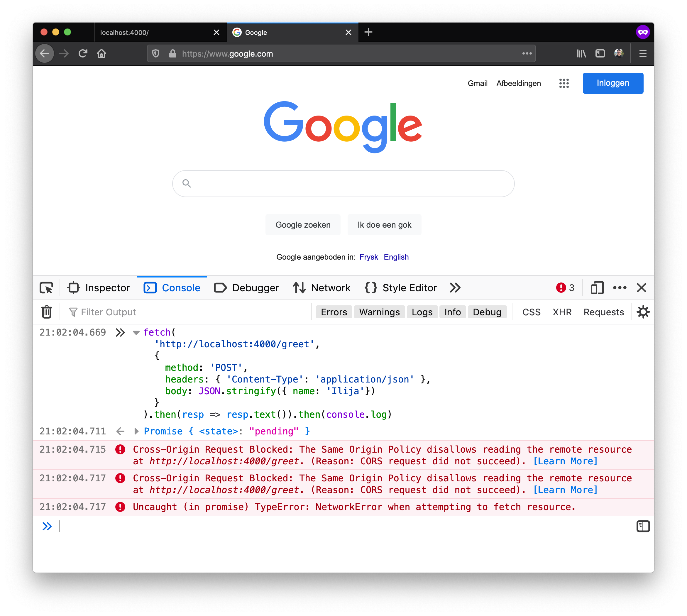The image size is (687, 616).
Task: Click the tracking protection shield icon
Action: click(x=156, y=53)
